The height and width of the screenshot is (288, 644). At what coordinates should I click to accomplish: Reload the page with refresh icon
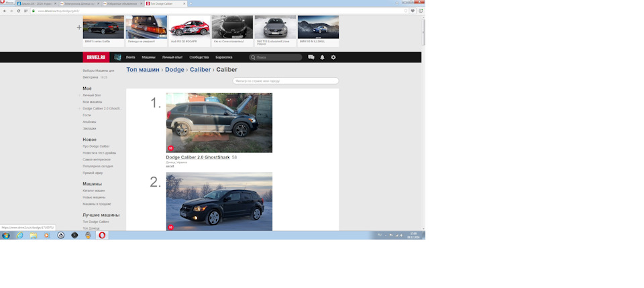point(19,11)
